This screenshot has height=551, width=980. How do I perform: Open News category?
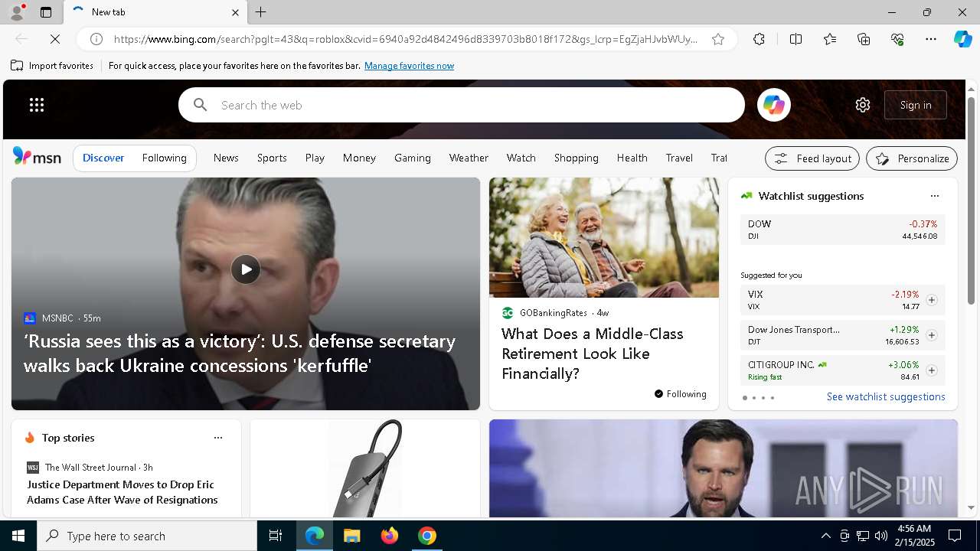tap(226, 158)
